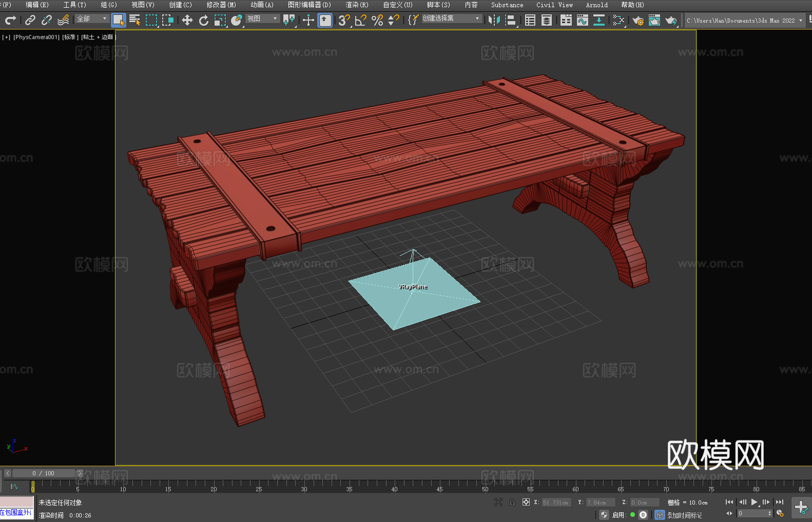Click the Align tool icon

(x=511, y=20)
